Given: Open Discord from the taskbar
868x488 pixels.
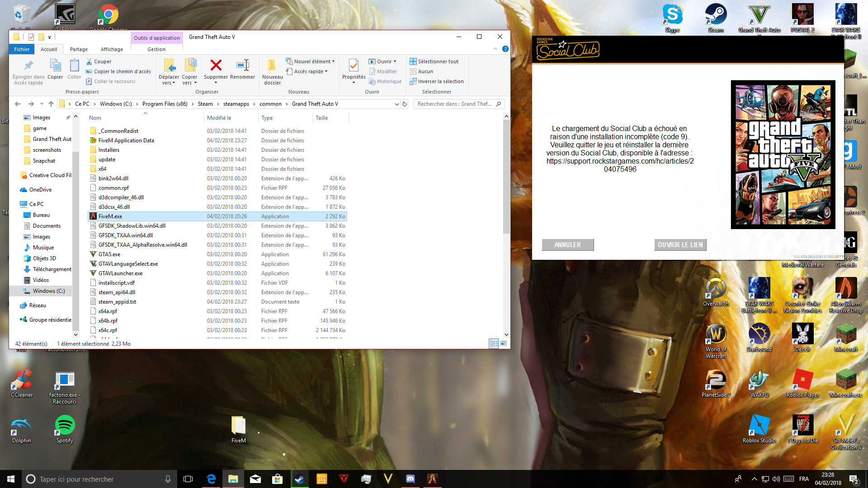Looking at the screenshot, I should [x=410, y=479].
